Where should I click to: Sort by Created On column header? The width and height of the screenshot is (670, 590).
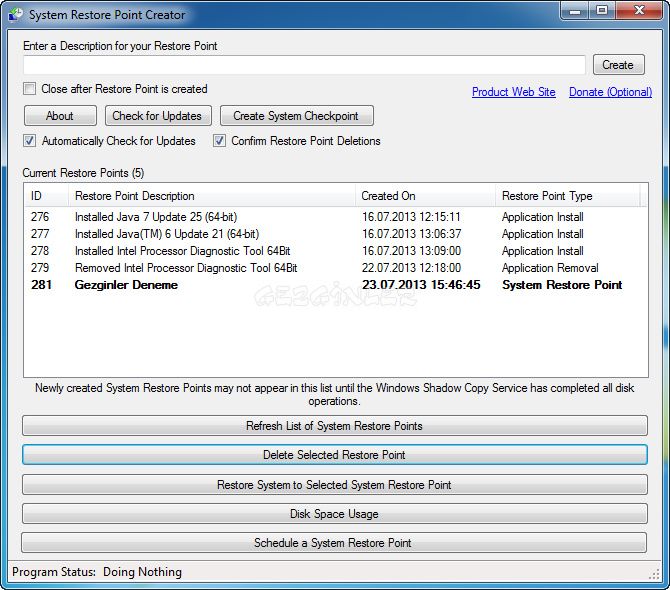[x=425, y=196]
